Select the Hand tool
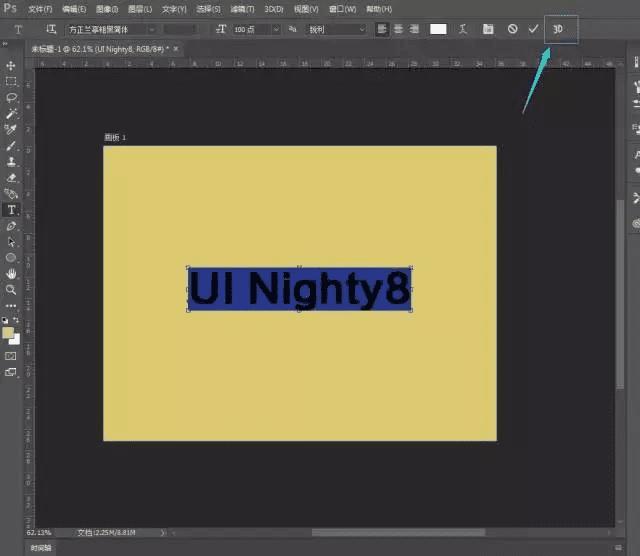This screenshot has height=556, width=640. tap(12, 273)
